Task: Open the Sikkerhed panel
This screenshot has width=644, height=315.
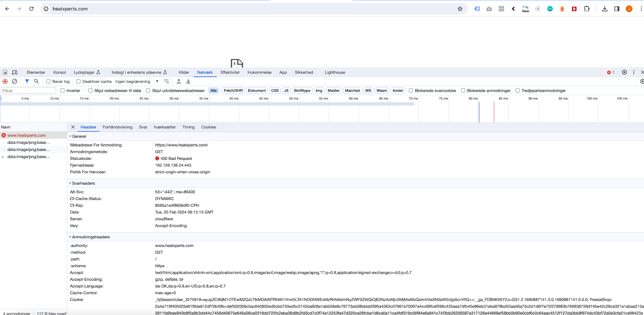Action: pyautogui.click(x=304, y=72)
